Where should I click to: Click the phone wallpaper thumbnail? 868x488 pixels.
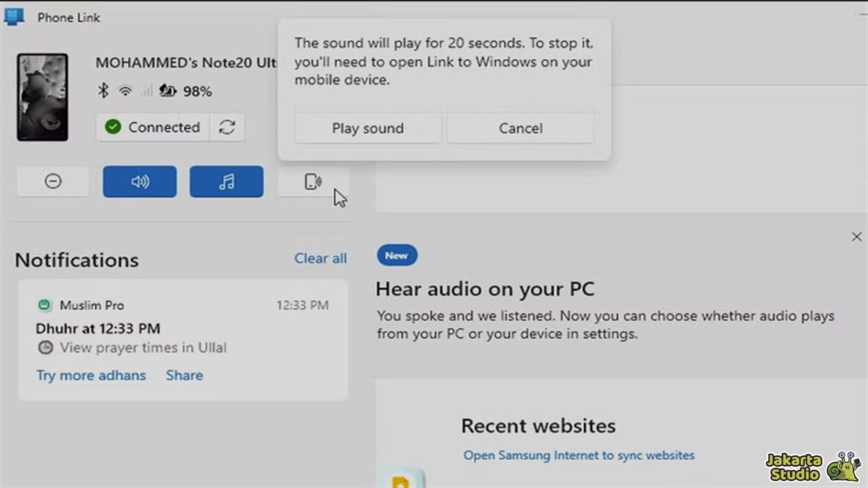42,97
